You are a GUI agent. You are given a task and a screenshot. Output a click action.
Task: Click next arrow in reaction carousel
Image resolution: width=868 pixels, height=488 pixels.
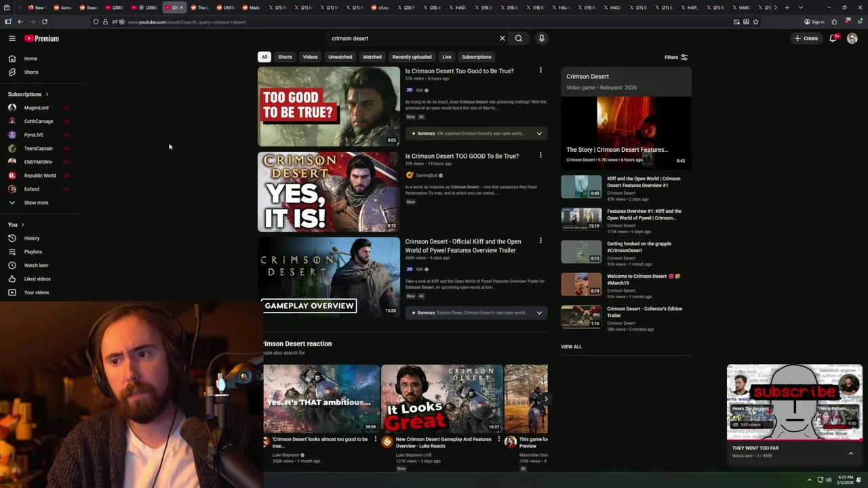(545, 399)
